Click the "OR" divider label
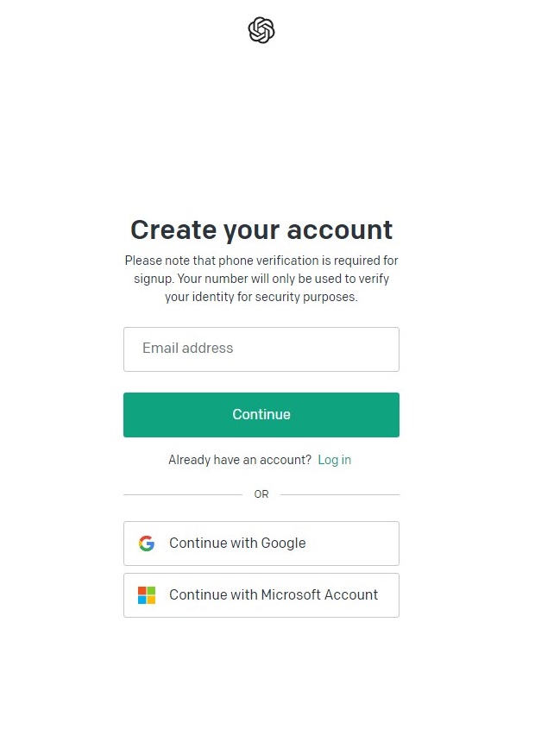560x729 pixels. click(x=261, y=494)
